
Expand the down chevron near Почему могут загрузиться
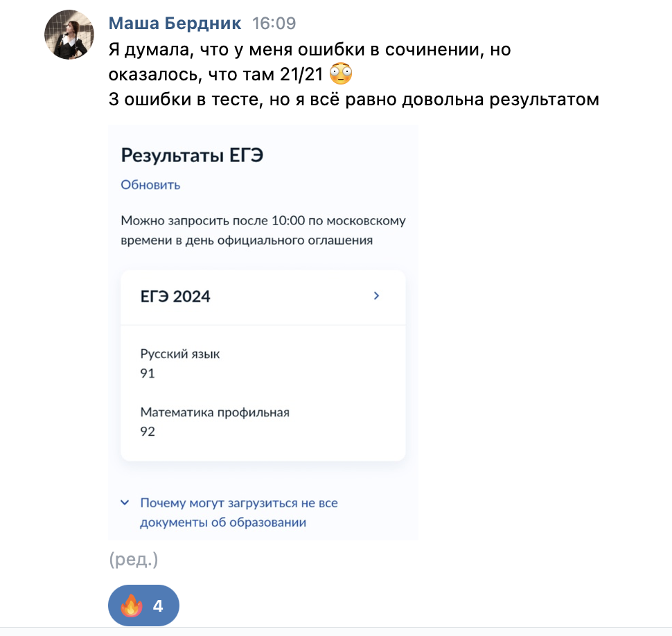pos(125,502)
